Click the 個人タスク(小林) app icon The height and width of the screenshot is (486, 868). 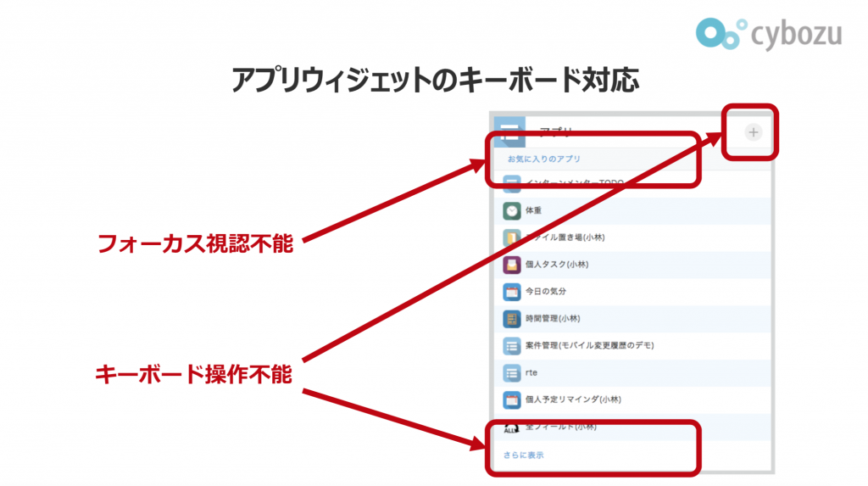pos(511,265)
